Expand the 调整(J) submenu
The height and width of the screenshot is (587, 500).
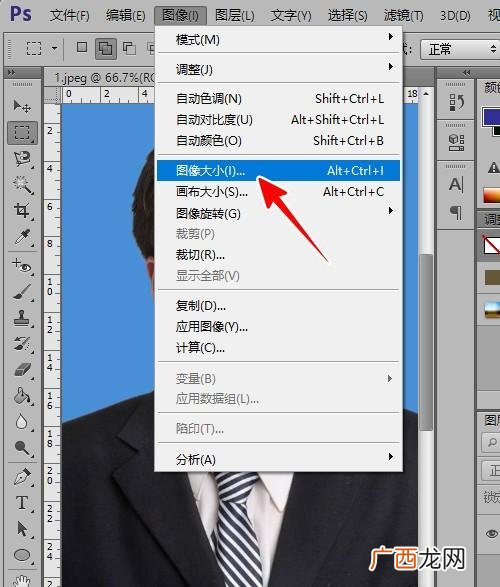(x=279, y=69)
